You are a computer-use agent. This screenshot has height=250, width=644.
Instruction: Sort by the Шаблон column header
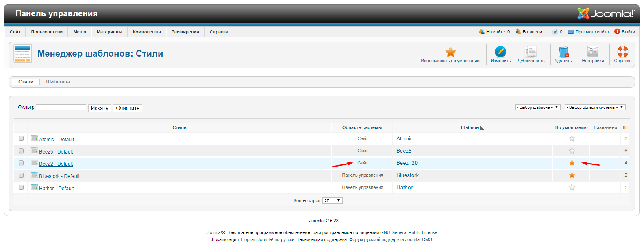470,128
